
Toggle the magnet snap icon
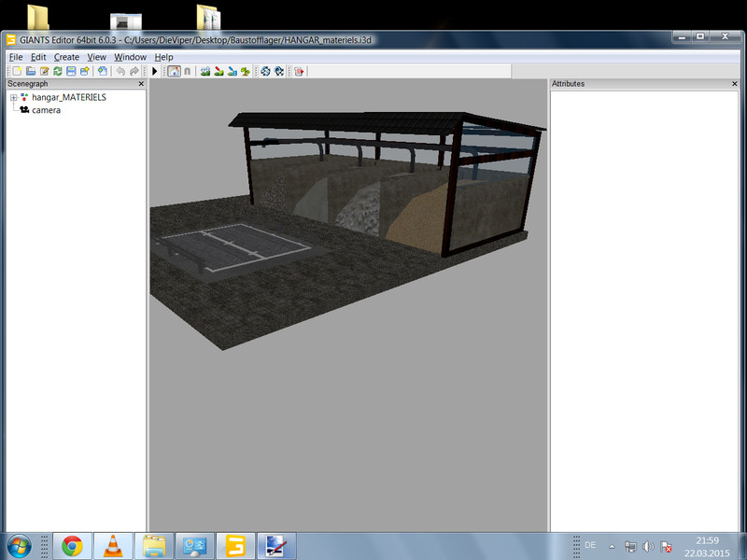click(187, 71)
